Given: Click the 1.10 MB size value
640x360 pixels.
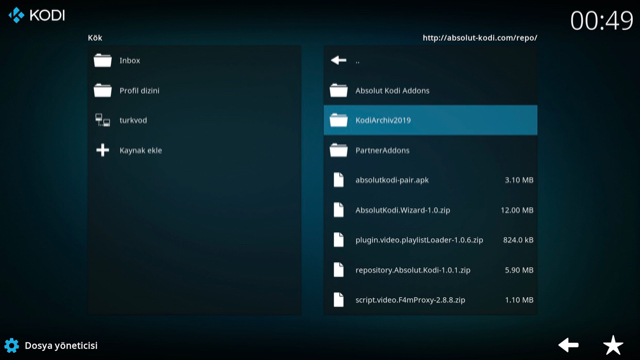Looking at the screenshot, I should coord(519,300).
